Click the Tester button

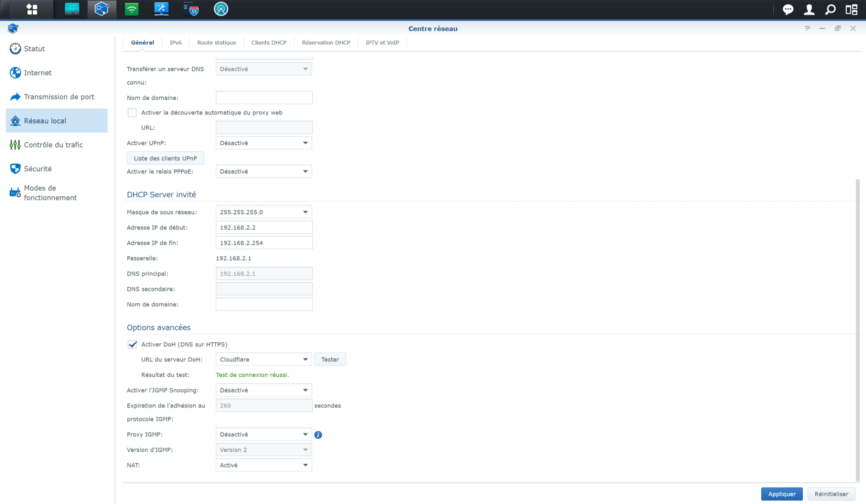[x=330, y=359]
